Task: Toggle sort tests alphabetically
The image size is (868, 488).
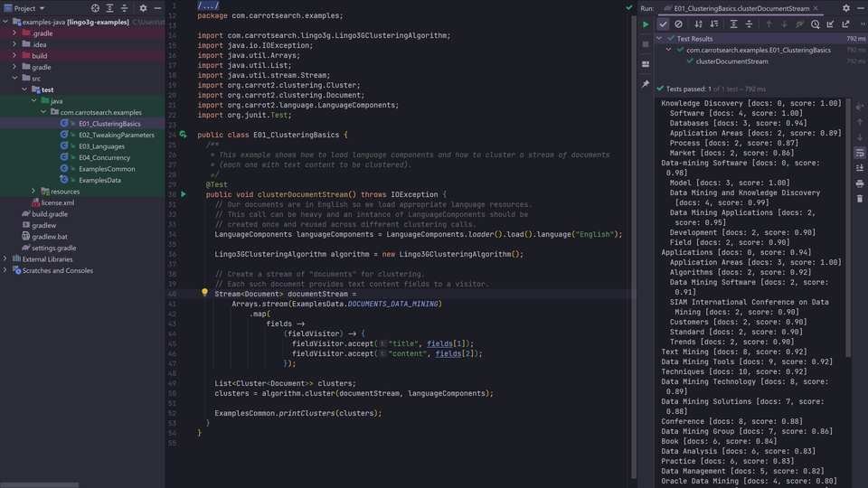Action: coord(699,24)
